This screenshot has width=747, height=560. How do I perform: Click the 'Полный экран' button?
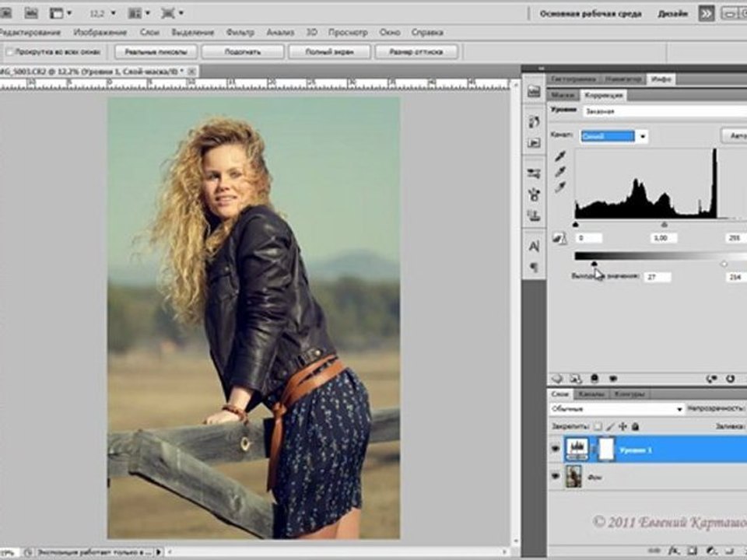tap(329, 51)
